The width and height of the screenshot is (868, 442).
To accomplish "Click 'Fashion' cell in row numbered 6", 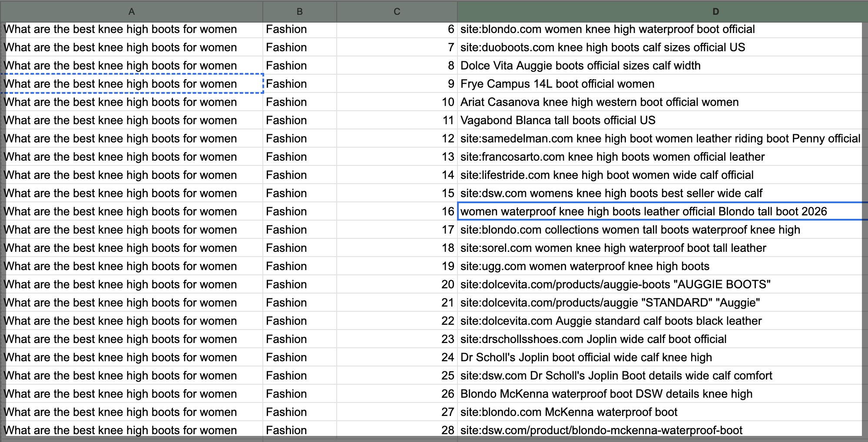I will [x=300, y=29].
